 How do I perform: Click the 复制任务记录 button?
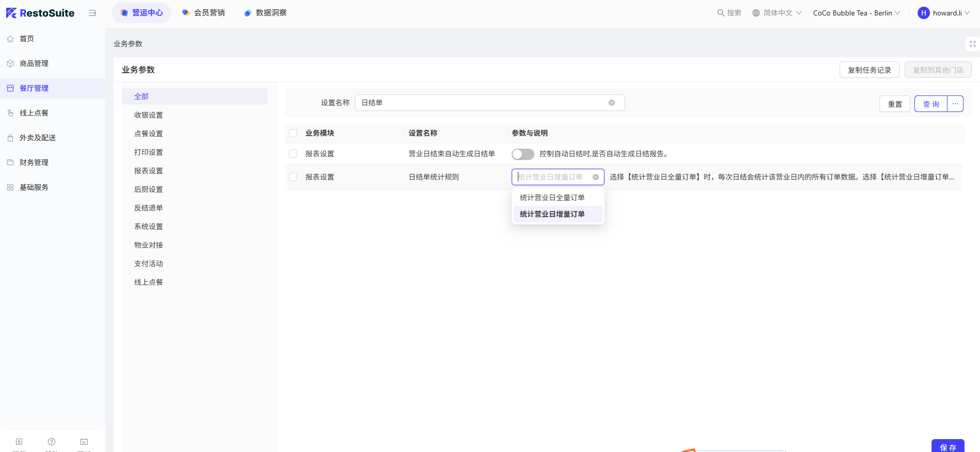point(869,70)
